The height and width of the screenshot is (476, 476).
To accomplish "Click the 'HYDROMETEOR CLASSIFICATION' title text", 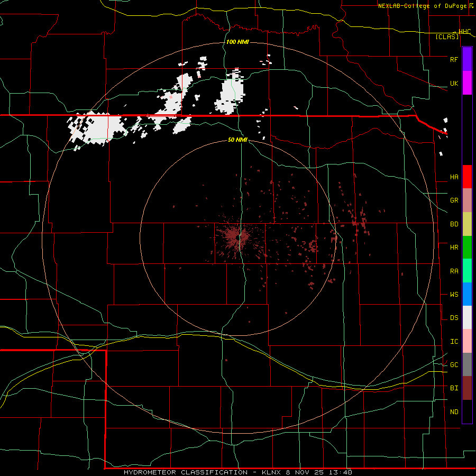I will click(186, 472).
